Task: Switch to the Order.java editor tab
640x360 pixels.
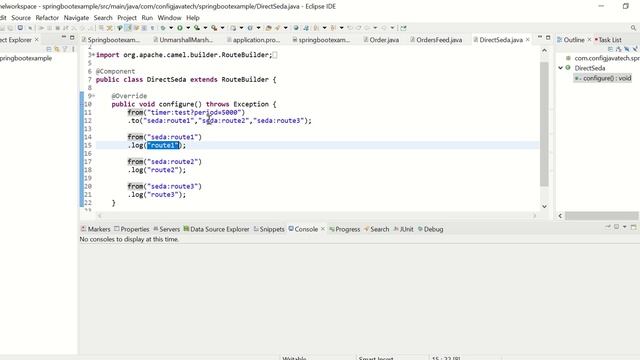Action: coord(381,40)
